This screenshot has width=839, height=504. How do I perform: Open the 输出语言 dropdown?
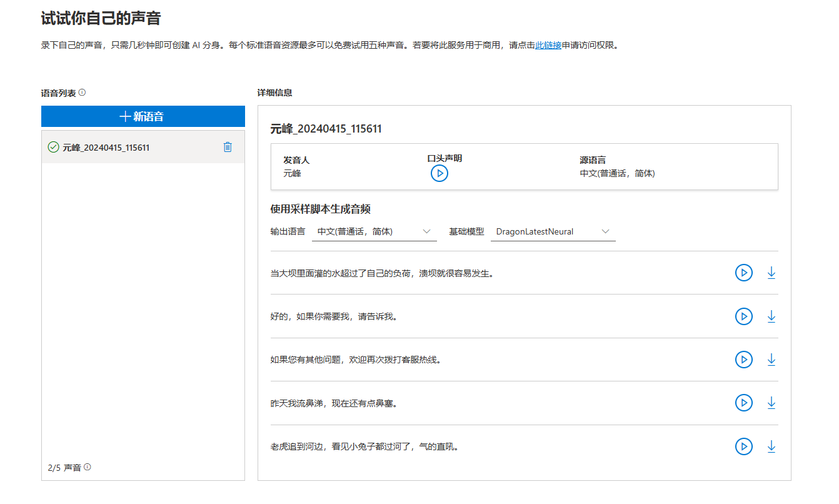[x=374, y=231]
